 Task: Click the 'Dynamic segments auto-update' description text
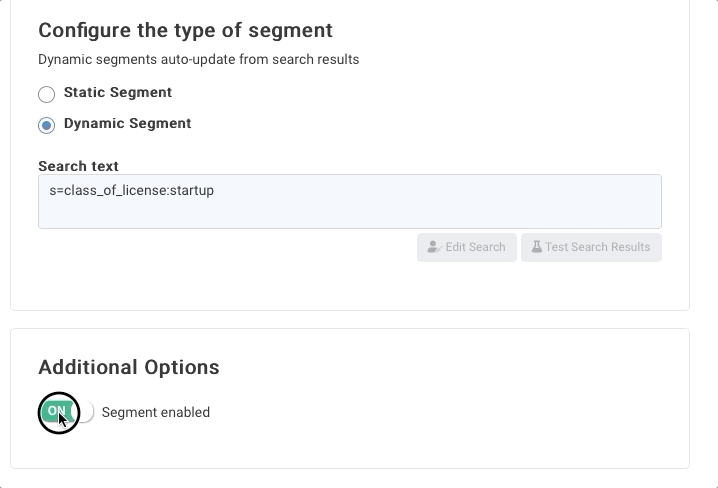[198, 60]
